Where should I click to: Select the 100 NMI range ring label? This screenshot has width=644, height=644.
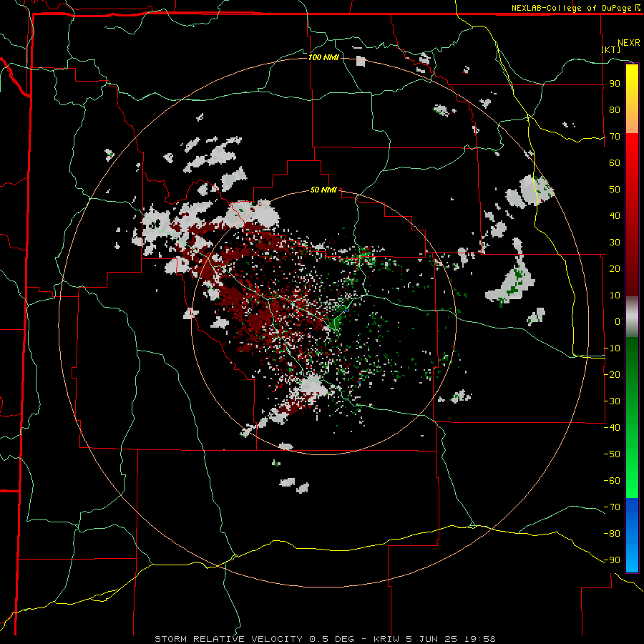pos(323,57)
